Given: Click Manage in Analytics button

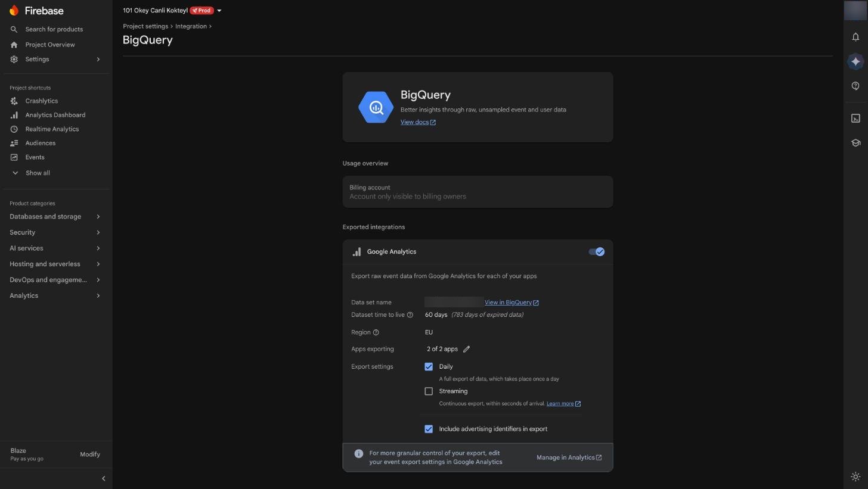Looking at the screenshot, I should coord(569,457).
